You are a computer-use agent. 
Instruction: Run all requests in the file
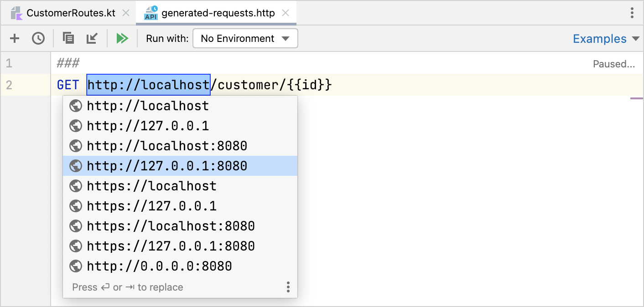(x=122, y=38)
